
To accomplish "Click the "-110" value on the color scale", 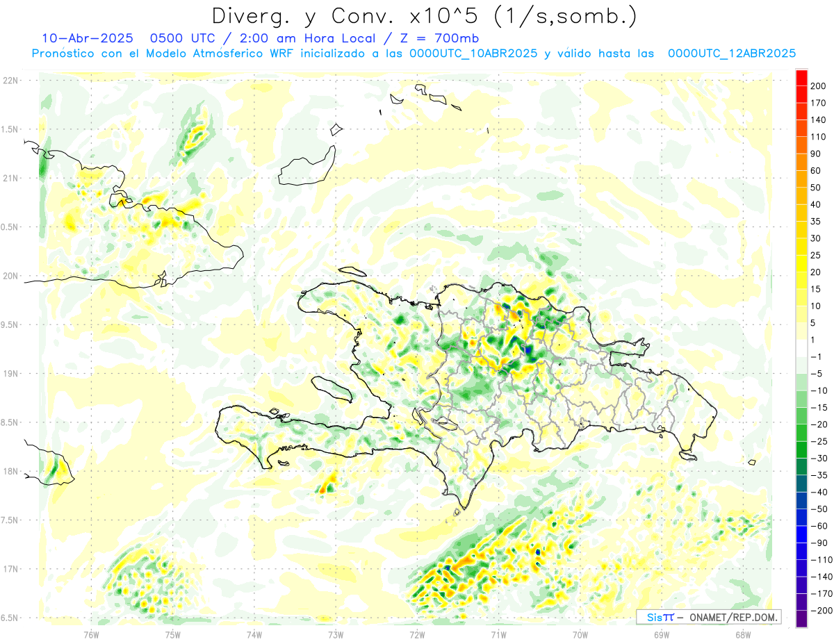I will pos(821,560).
